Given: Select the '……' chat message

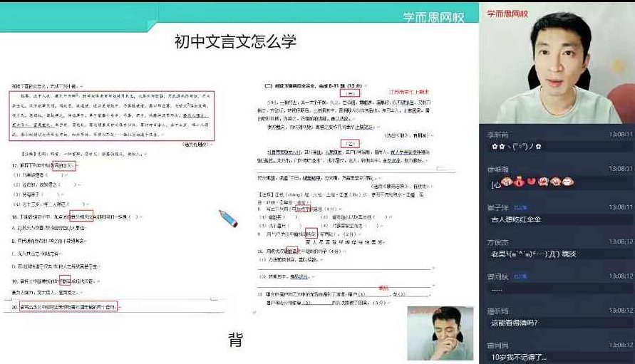Looking at the screenshot, I should (497, 289).
